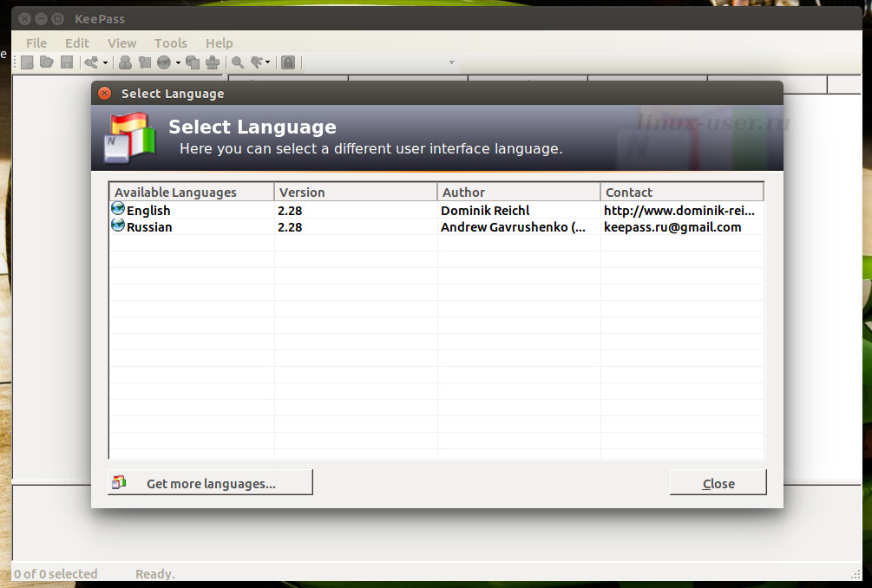Viewport: 872px width, 588px height.
Task: Click the Get more languages button
Action: click(x=210, y=482)
